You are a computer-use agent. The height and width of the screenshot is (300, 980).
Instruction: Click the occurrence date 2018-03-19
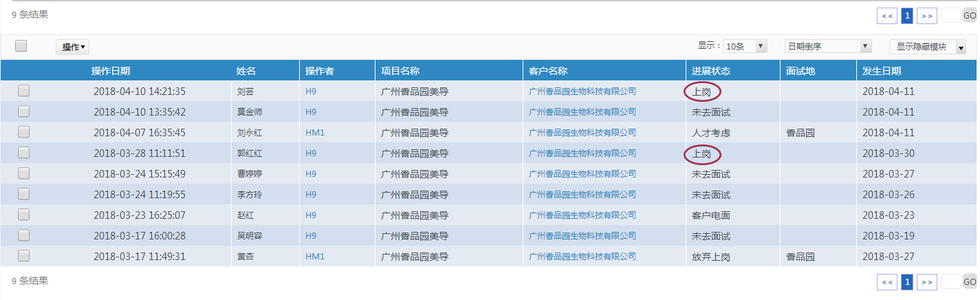[889, 235]
